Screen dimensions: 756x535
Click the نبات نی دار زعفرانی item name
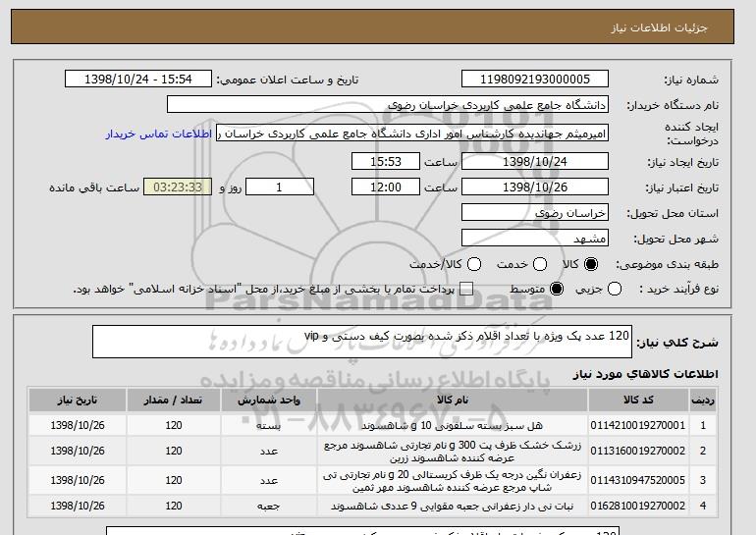pos(453,507)
